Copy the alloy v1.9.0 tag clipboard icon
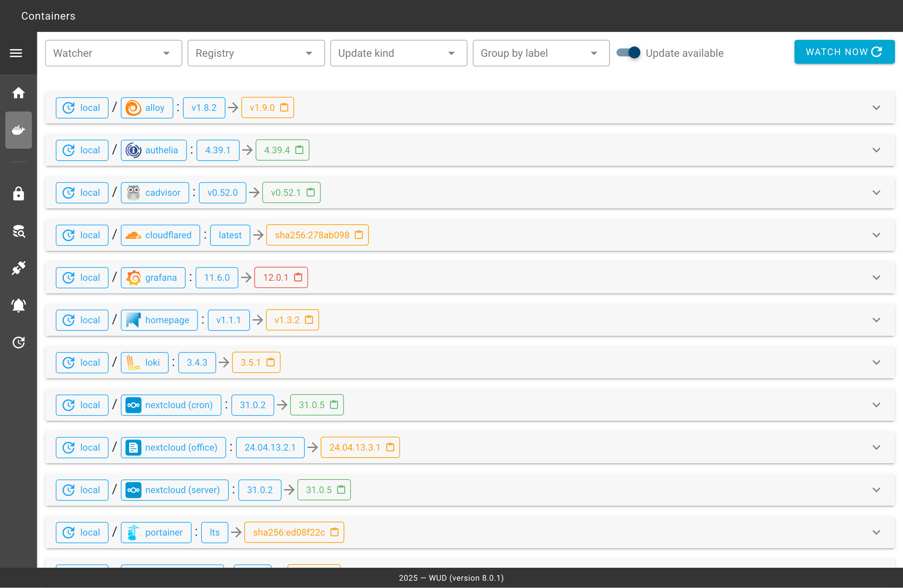 [x=284, y=107]
